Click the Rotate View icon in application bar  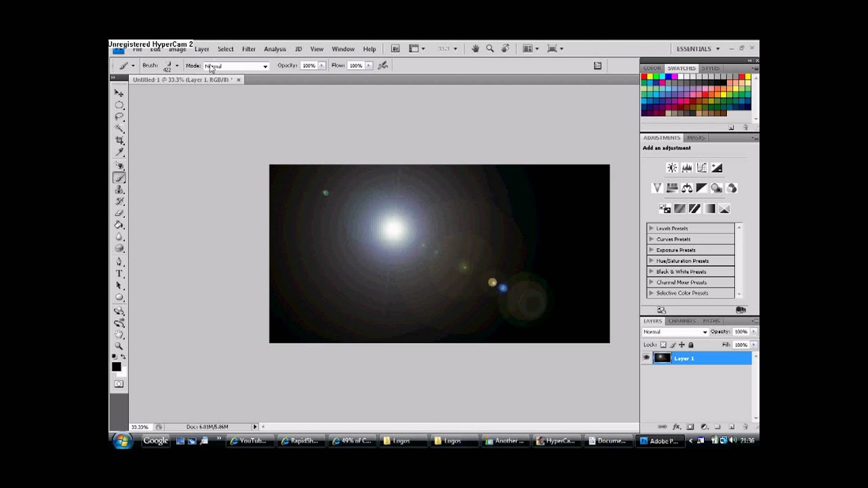pos(505,49)
